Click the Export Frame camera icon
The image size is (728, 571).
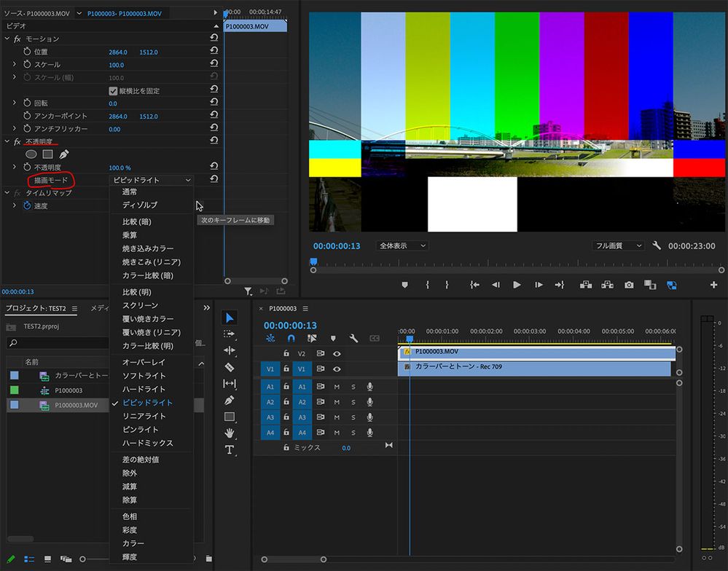coord(628,285)
